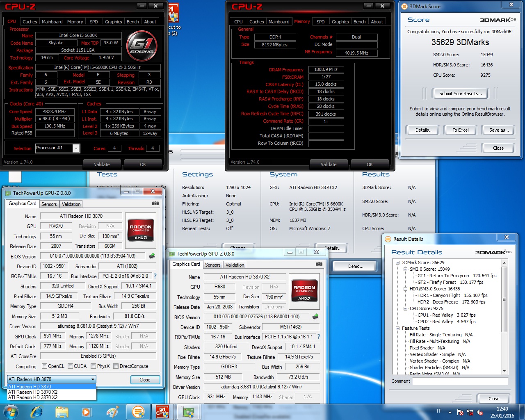This screenshot has height=420, width=525.
Task: Open Windows Explorer folder icon in taskbar
Action: 62,412
